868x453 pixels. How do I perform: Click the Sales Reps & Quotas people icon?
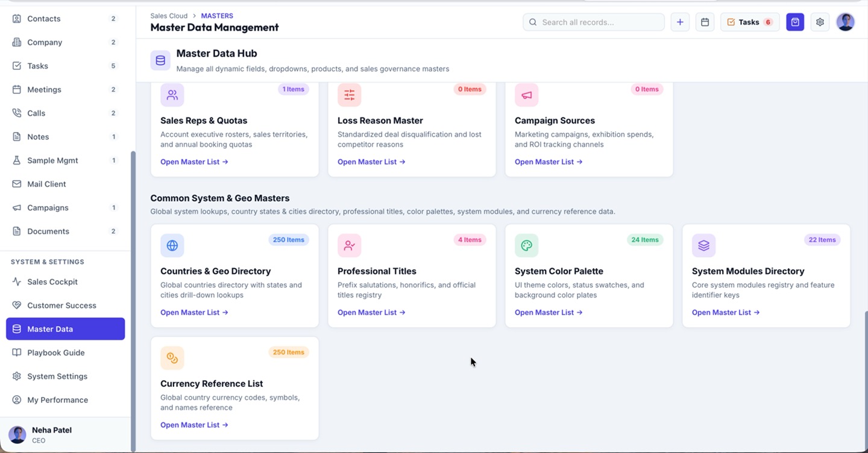click(172, 95)
